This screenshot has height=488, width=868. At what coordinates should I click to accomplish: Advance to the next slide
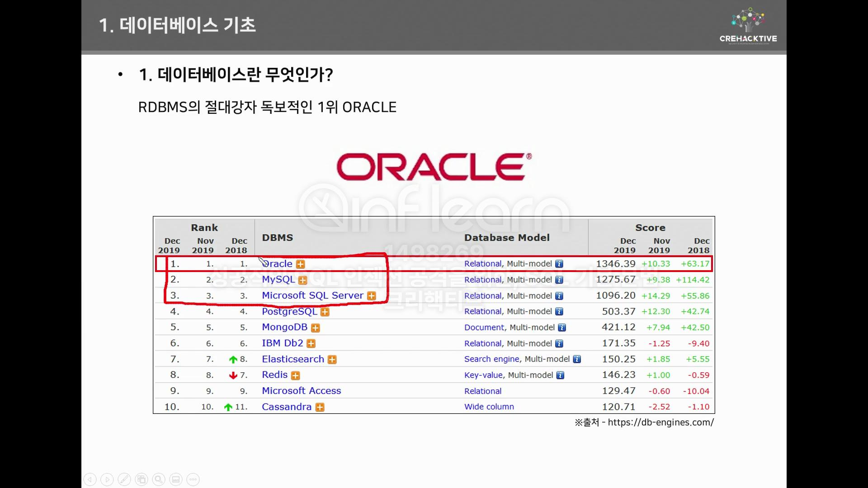click(107, 479)
